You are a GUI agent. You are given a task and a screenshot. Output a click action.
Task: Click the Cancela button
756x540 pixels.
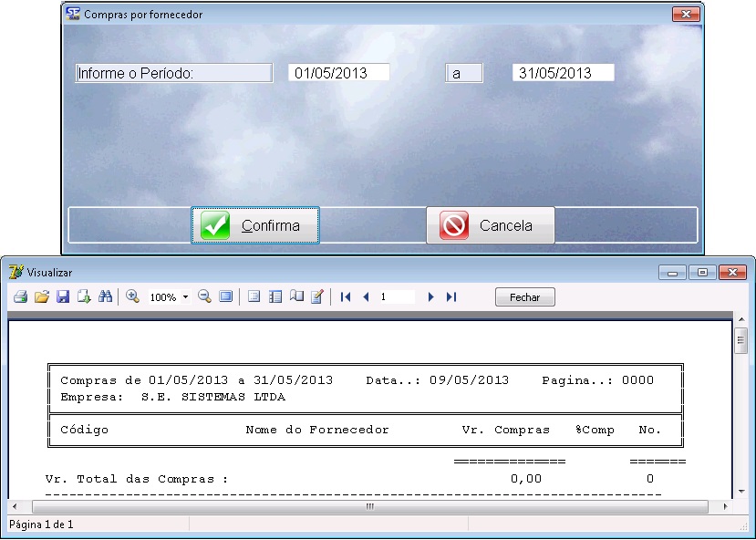(490, 225)
